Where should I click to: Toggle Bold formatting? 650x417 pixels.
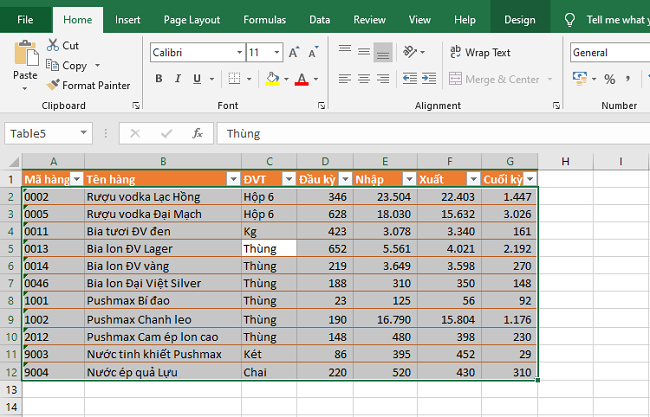pos(159,79)
